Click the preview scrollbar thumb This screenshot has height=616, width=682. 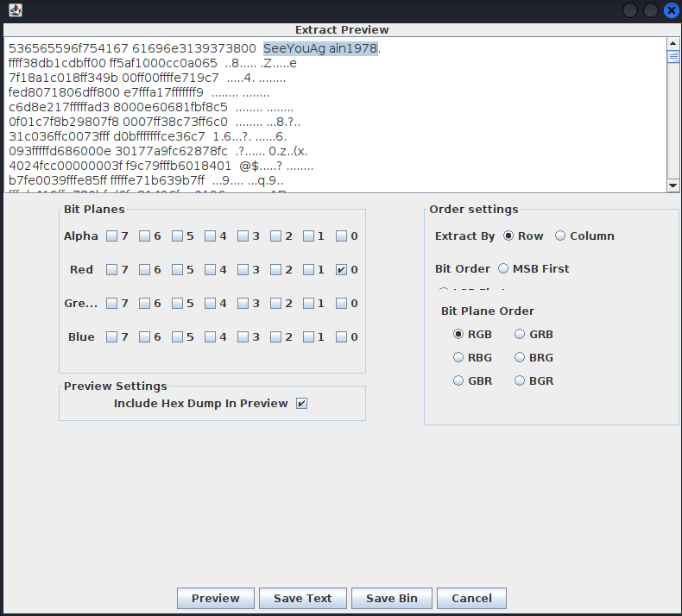click(673, 57)
